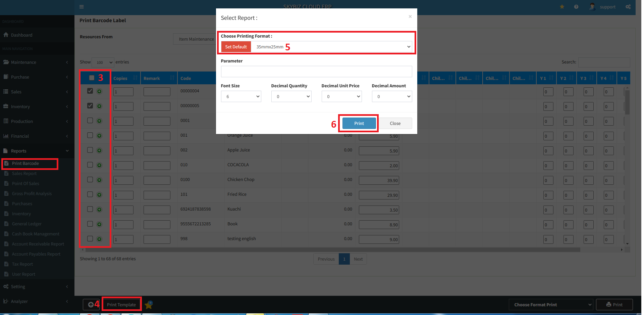Click the hamburger menu icon in header
This screenshot has height=315, width=644.
click(82, 7)
